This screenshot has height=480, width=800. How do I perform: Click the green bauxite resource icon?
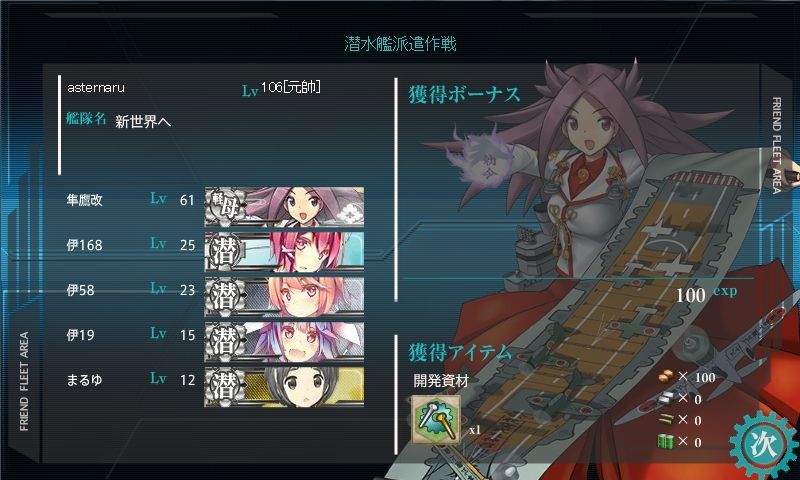666,441
